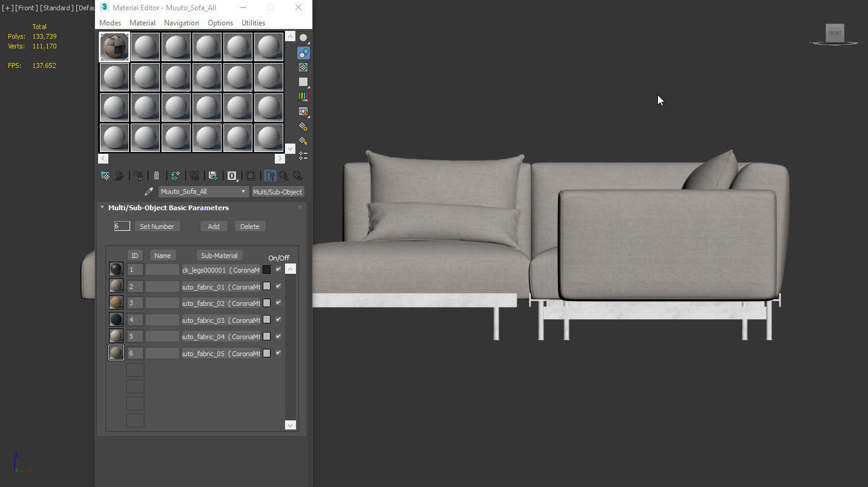Click the ViewCube Front face
The width and height of the screenshot is (868, 487).
(835, 33)
